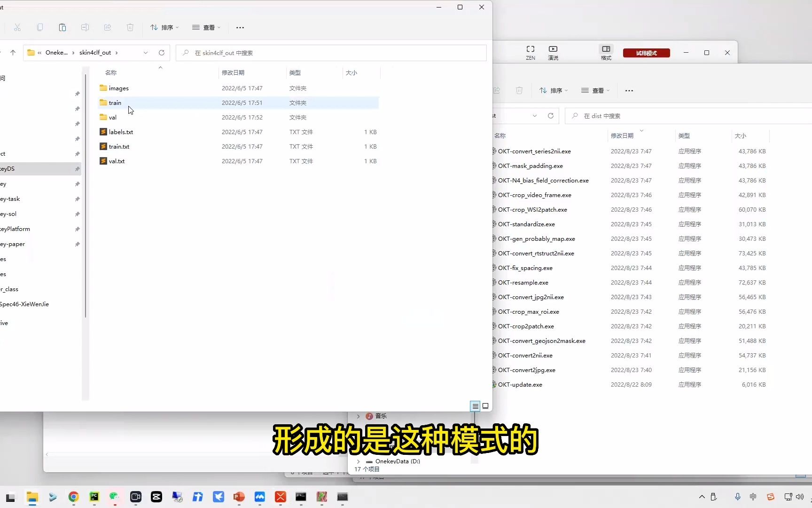Click the Share icon in the Explorer toolbar
The image size is (812, 508).
108,27
